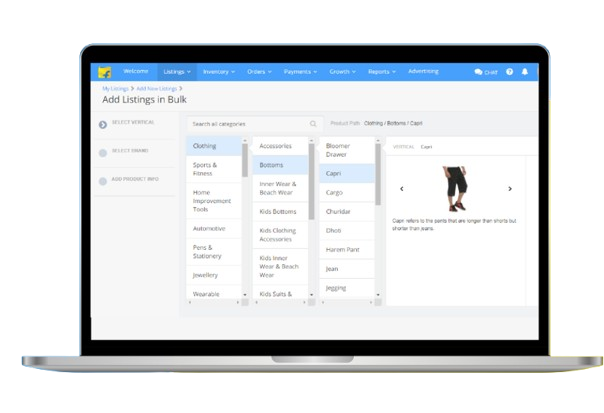Viewport: 604px width, 413px height.
Task: Select the Bottoms subcategory
Action: (280, 165)
